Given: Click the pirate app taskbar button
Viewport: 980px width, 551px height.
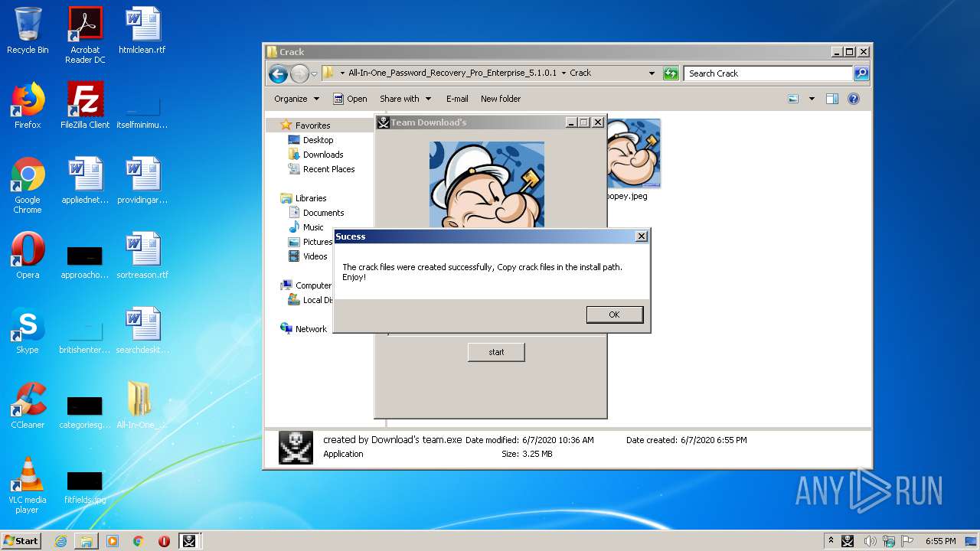Looking at the screenshot, I should click(x=189, y=541).
